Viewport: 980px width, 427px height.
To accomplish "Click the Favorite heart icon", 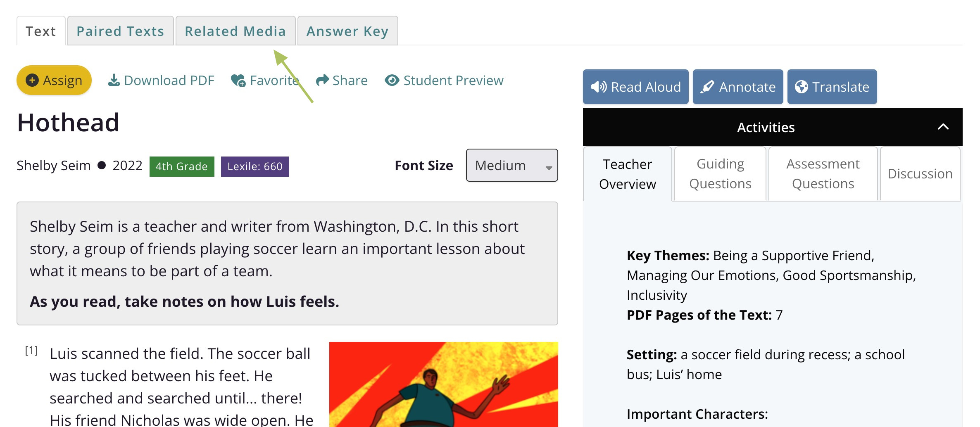I will point(238,80).
